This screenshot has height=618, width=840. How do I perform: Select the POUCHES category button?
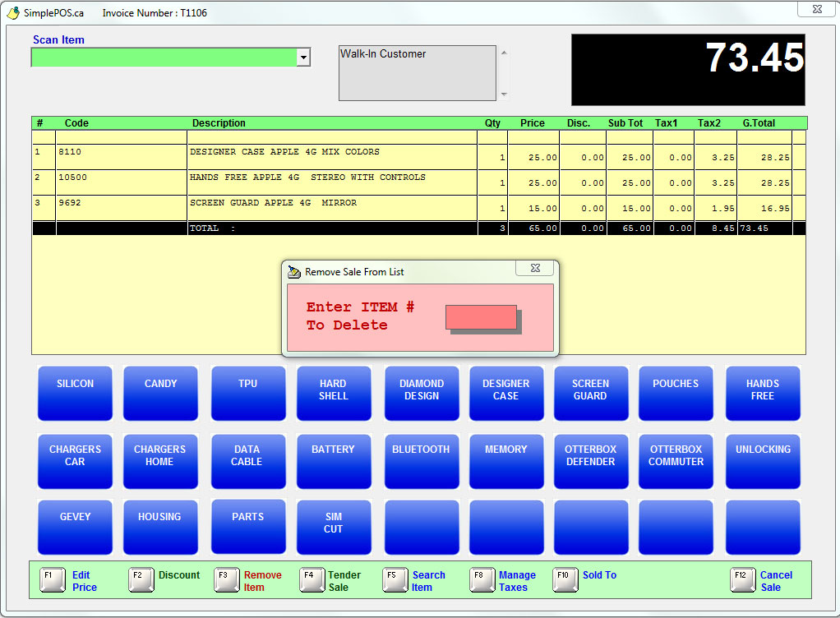tap(676, 393)
